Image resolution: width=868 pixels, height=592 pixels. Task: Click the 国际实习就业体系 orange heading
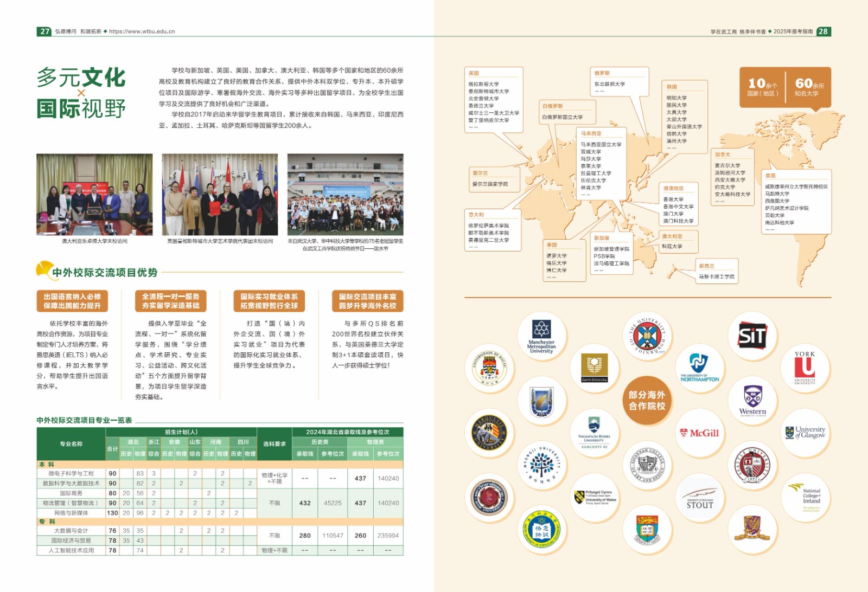point(269,301)
